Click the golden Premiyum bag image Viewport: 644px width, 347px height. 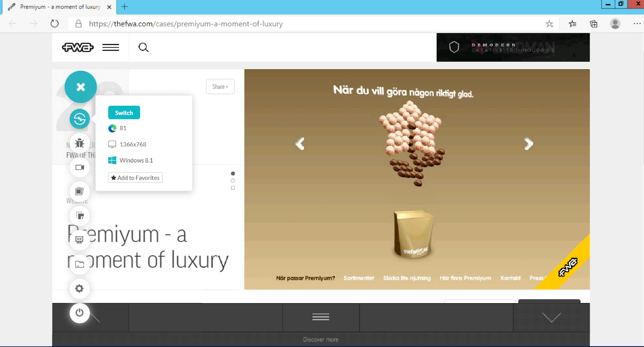[414, 234]
